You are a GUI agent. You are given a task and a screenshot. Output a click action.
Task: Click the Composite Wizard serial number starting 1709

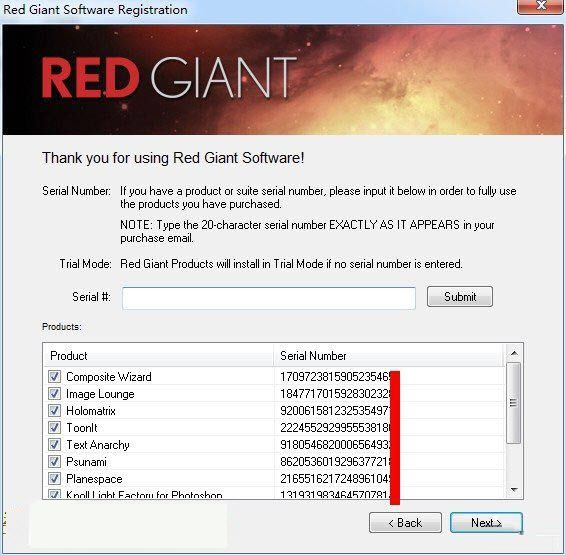[x=335, y=377]
